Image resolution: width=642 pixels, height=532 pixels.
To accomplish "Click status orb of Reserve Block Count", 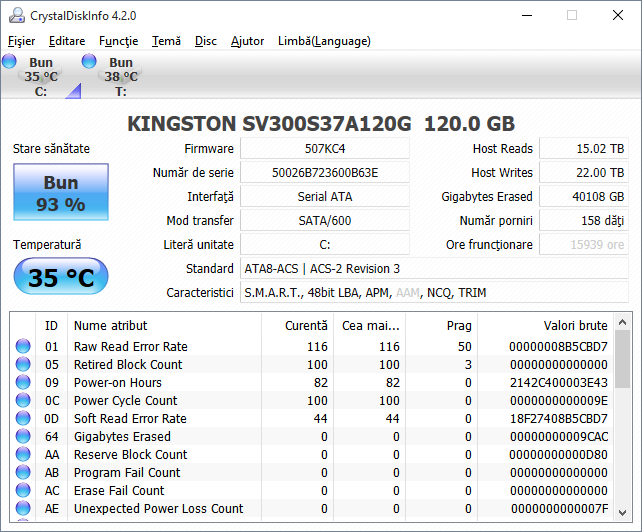I will [23, 454].
